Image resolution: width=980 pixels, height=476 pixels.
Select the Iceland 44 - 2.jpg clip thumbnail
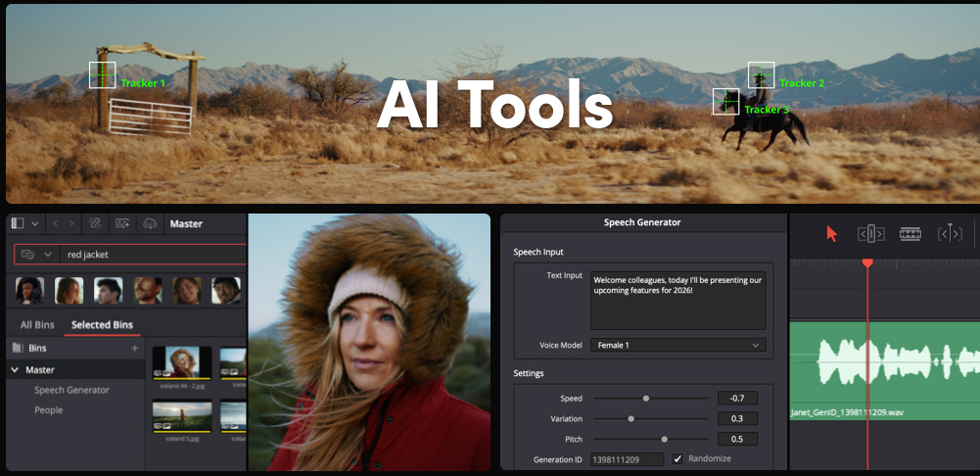[x=182, y=362]
